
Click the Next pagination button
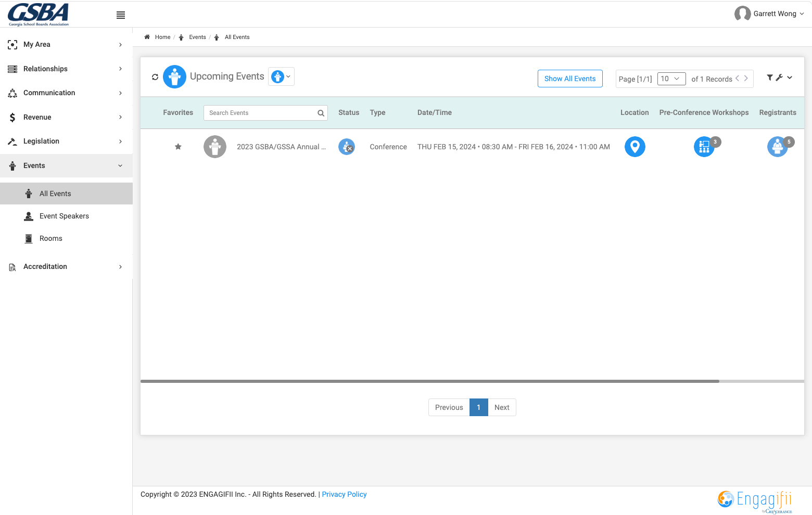502,407
